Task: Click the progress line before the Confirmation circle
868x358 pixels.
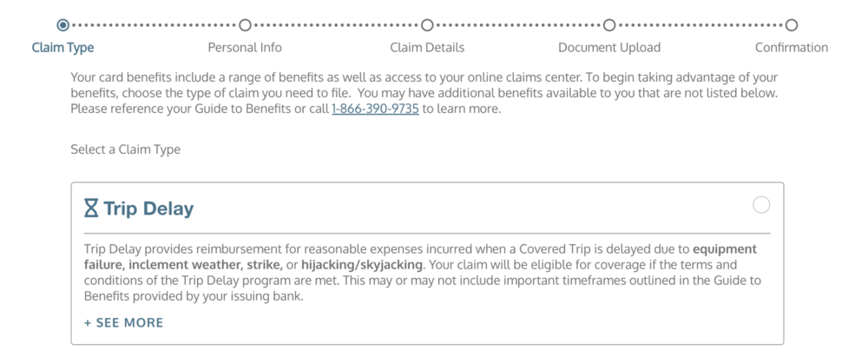Action: (700, 24)
